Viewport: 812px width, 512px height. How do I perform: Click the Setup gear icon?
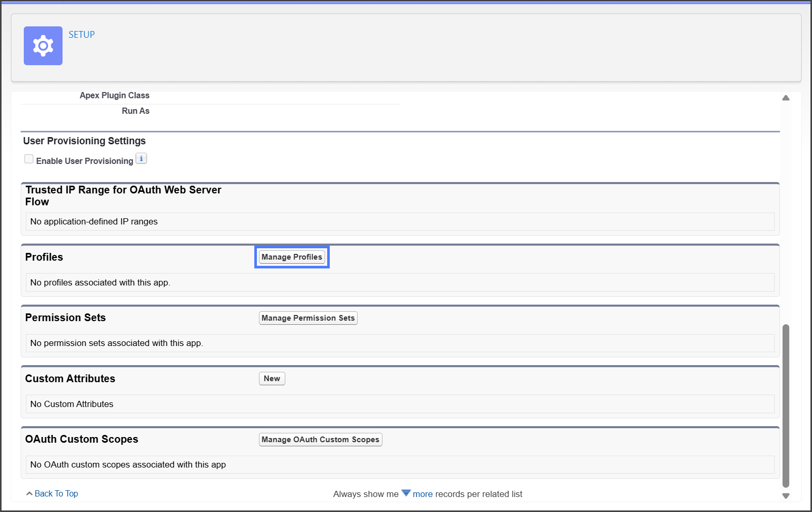point(43,46)
